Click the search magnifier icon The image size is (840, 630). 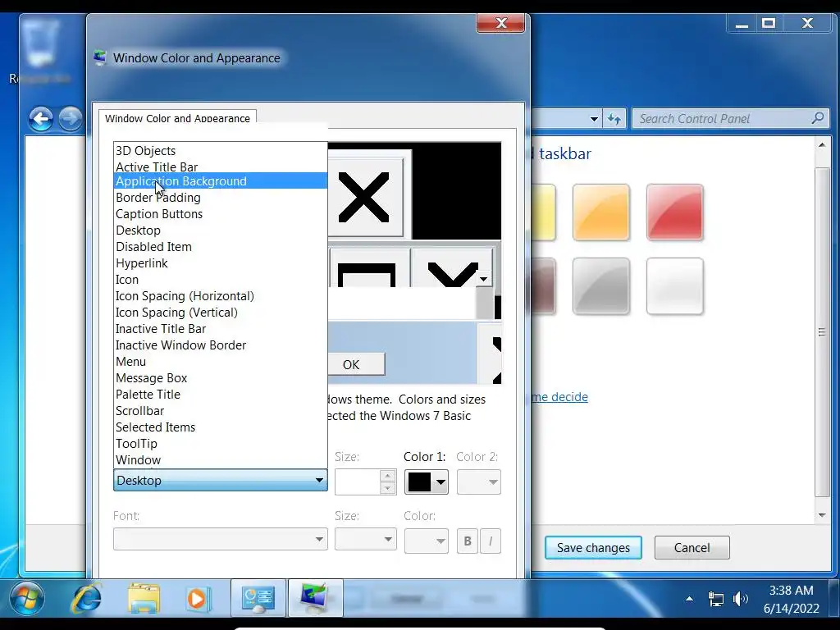818,118
